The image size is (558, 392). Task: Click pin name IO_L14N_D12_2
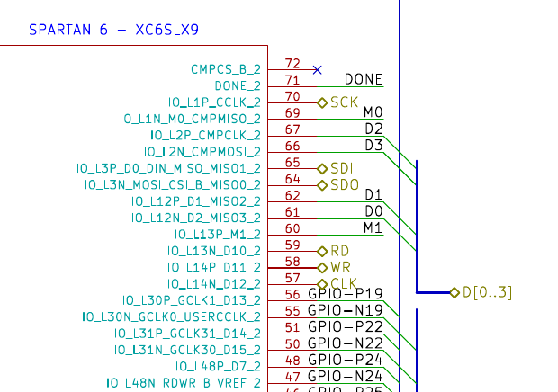click(214, 284)
